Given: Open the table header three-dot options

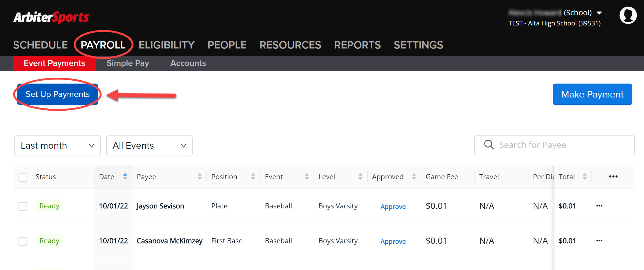Looking at the screenshot, I should click(613, 177).
